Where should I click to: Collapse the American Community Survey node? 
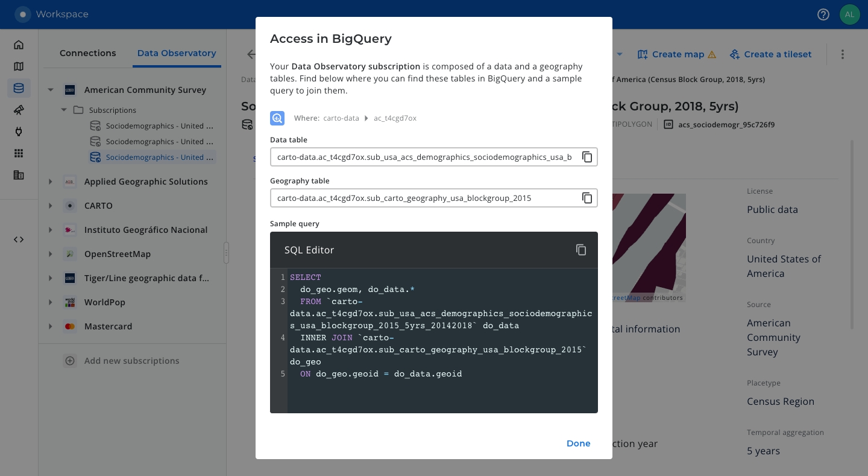pyautogui.click(x=51, y=90)
